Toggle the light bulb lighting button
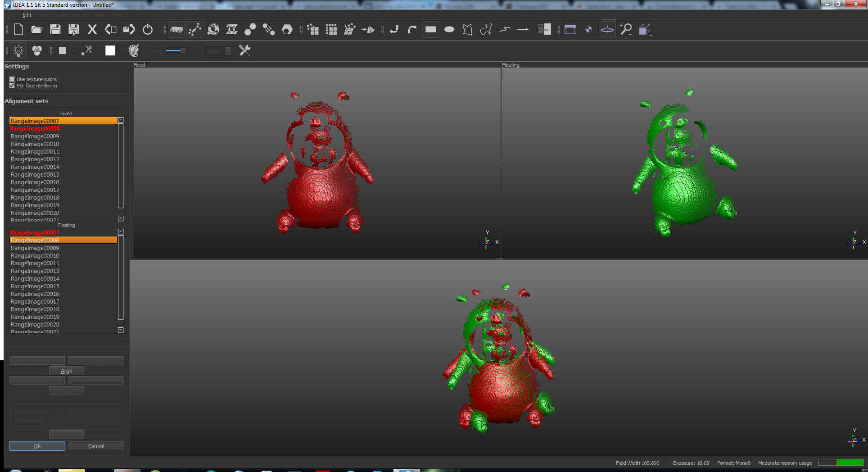This screenshot has height=472, width=868. [18, 50]
